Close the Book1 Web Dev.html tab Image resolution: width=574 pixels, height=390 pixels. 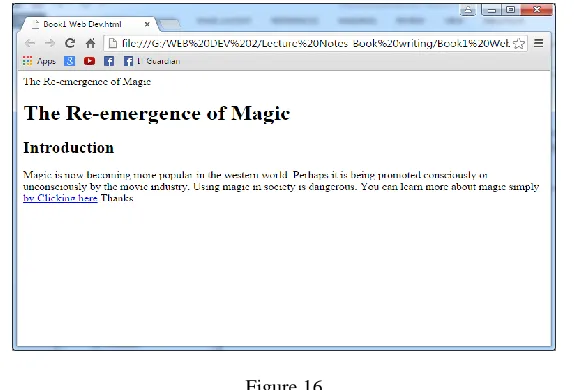click(x=147, y=24)
